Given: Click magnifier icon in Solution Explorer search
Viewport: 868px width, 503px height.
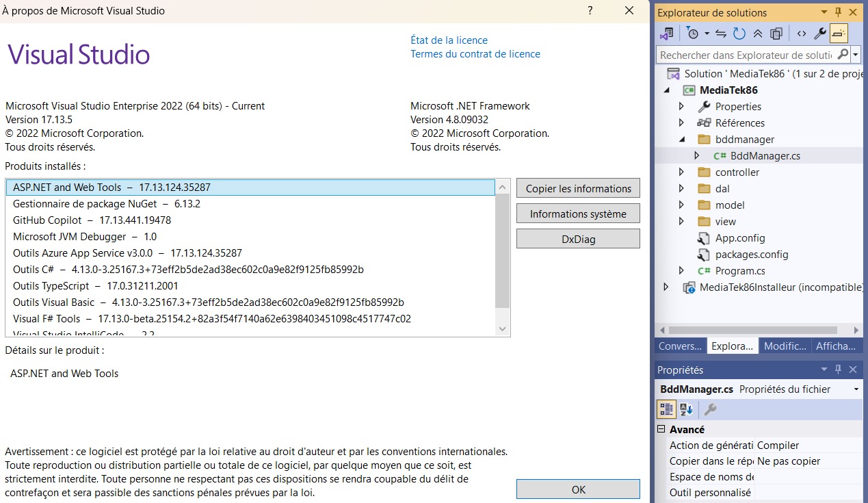Looking at the screenshot, I should pyautogui.click(x=843, y=54).
